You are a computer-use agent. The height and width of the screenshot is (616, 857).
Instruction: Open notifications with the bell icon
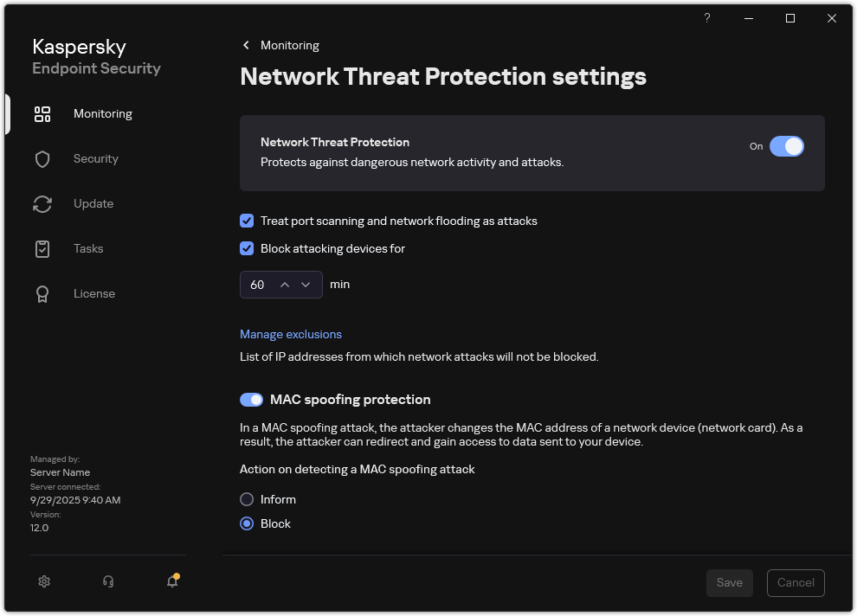coord(171,581)
